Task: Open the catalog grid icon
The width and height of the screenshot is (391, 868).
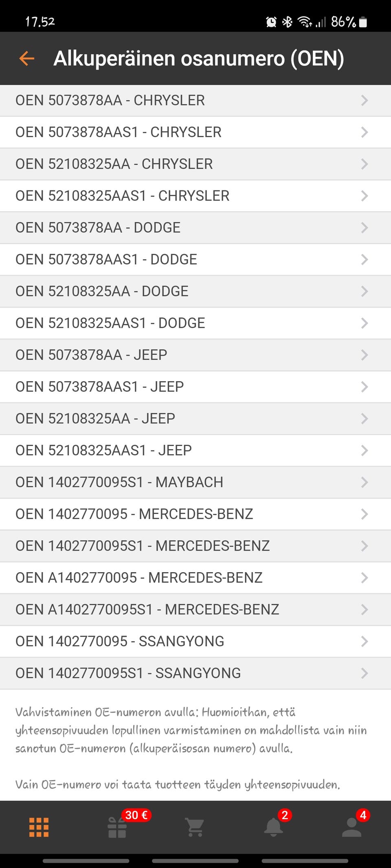Action: pyautogui.click(x=39, y=827)
